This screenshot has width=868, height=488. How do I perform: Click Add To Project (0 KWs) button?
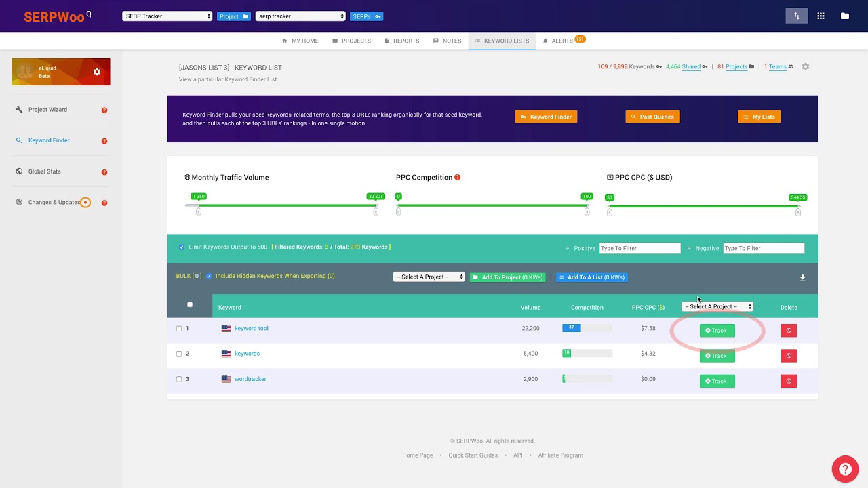tap(507, 277)
